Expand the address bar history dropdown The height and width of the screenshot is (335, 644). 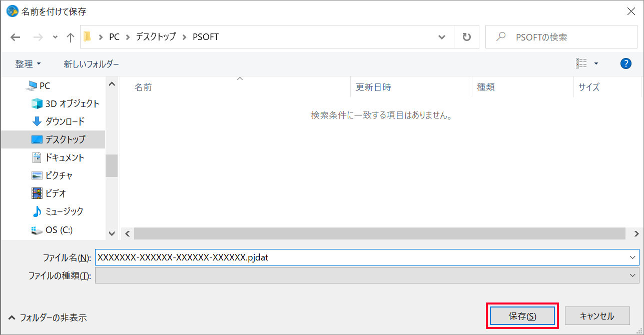[442, 37]
